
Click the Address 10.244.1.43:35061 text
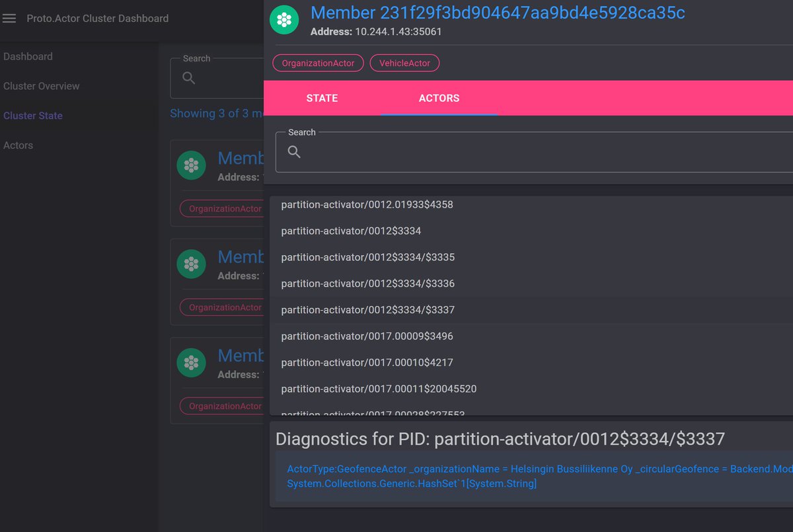[x=376, y=32]
